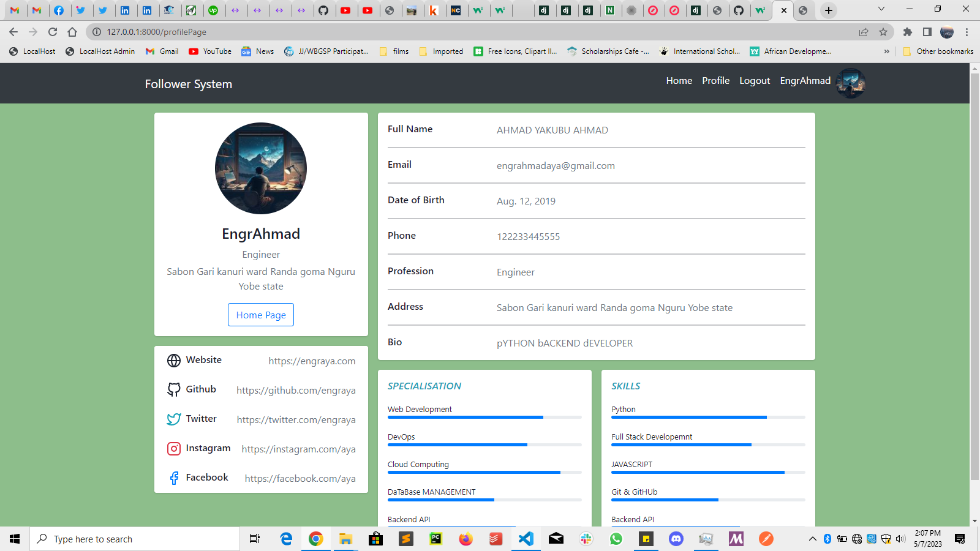Image resolution: width=980 pixels, height=551 pixels.
Task: Open the Gmail bookmark on the bookmarks bar
Action: (x=161, y=51)
